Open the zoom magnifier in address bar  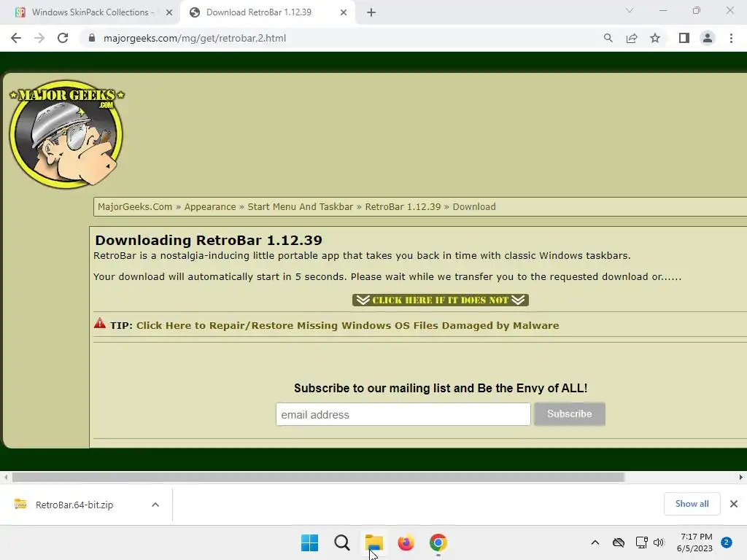608,38
